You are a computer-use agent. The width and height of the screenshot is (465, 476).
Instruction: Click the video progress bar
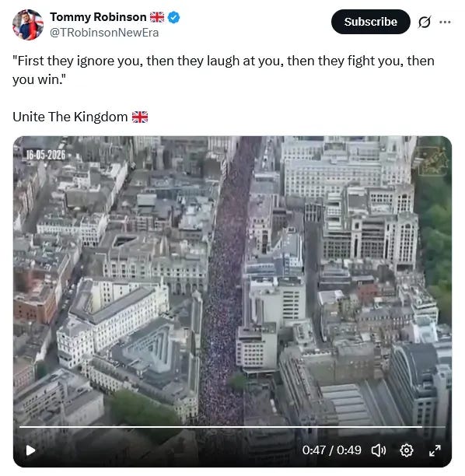232,427
